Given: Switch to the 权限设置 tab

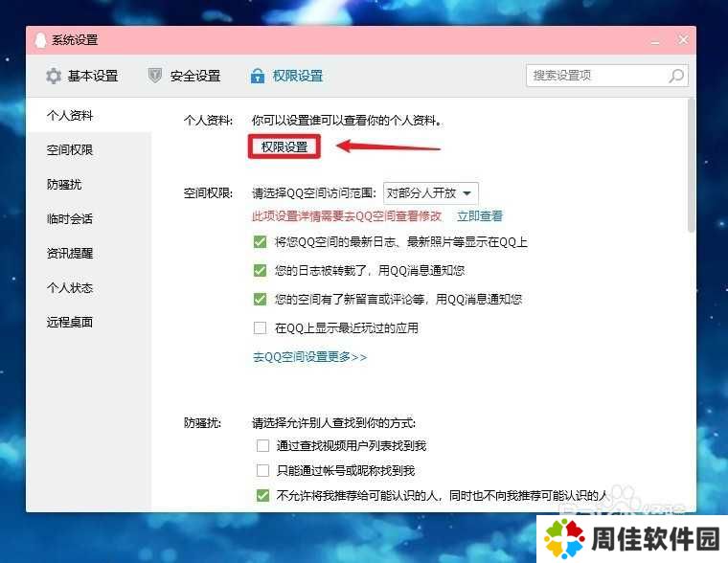Looking at the screenshot, I should click(286, 76).
